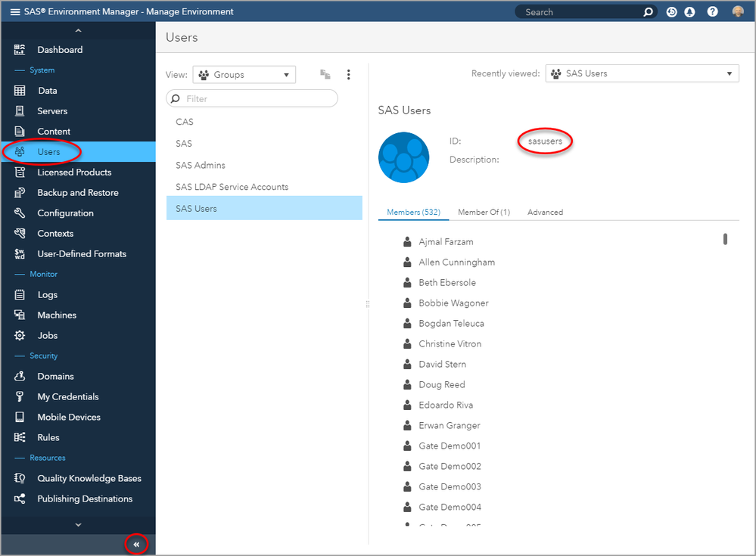Open the View Groups dropdown
The image size is (756, 556).
(x=244, y=74)
